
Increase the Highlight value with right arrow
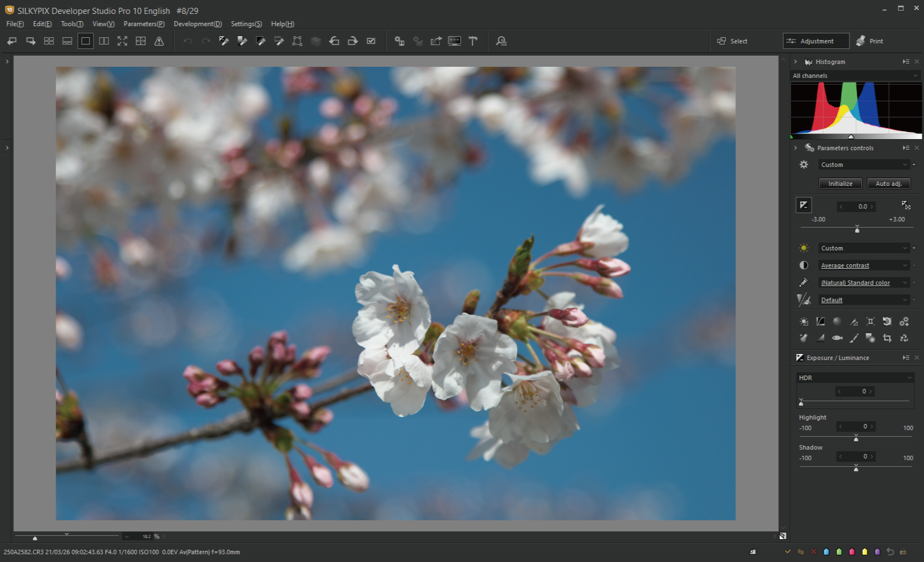click(x=872, y=426)
